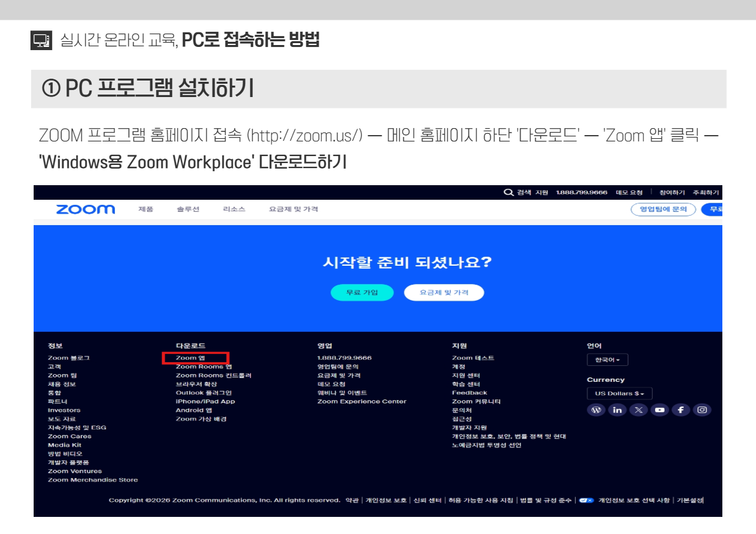Click the 영업팀에 문의 header button
Screen dimensions: 756x534
(x=663, y=209)
